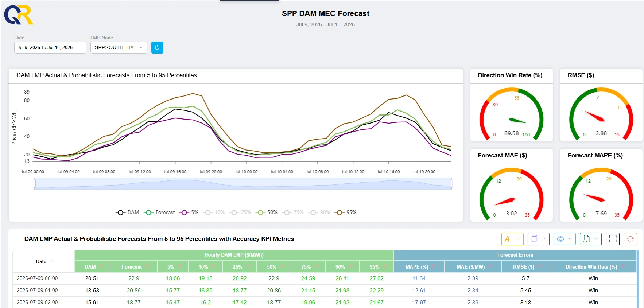
Task: Toggle the 5% series in chart legend
Action: [189, 213]
